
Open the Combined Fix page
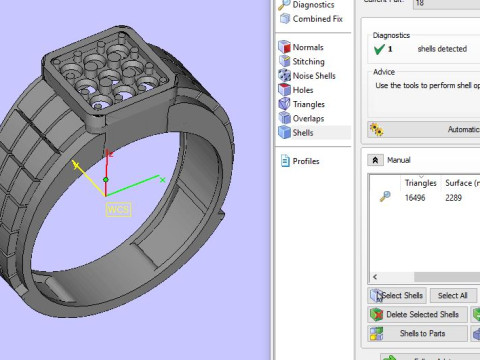pyautogui.click(x=318, y=19)
